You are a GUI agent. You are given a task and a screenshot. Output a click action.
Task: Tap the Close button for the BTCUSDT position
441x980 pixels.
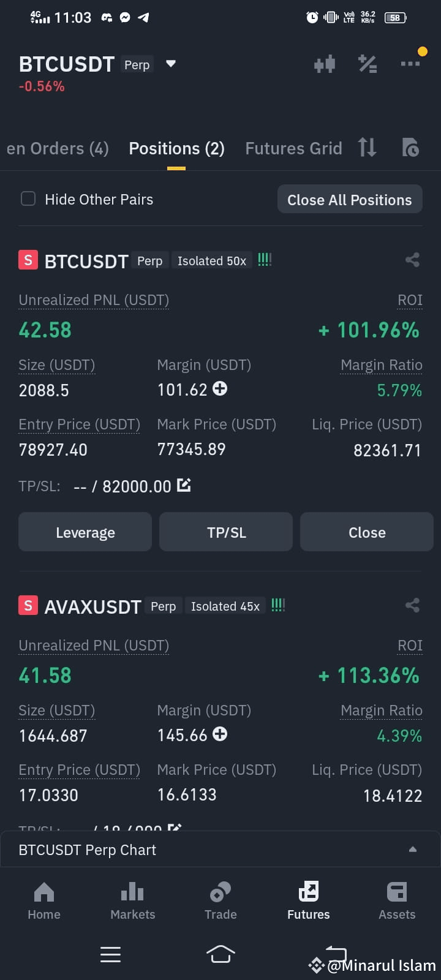pos(367,532)
